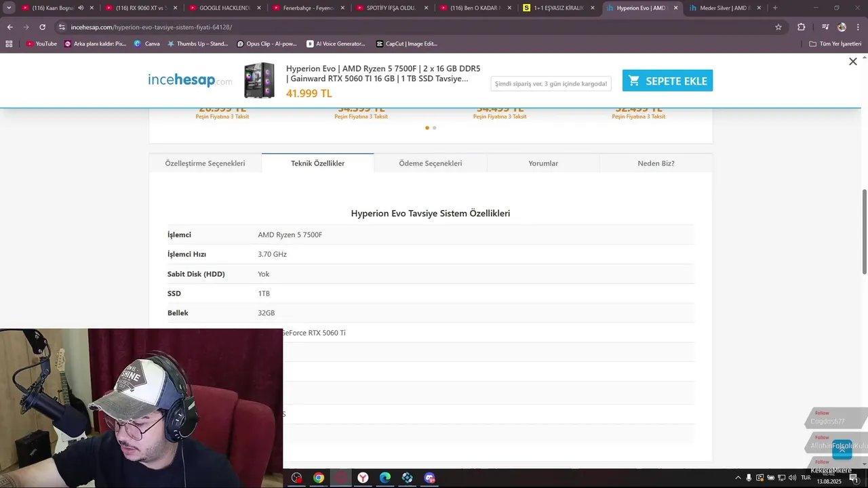Open 'Tüm Yer İşaretleri' bookmarks folder
Image resolution: width=868 pixels, height=488 pixels.
click(x=835, y=43)
